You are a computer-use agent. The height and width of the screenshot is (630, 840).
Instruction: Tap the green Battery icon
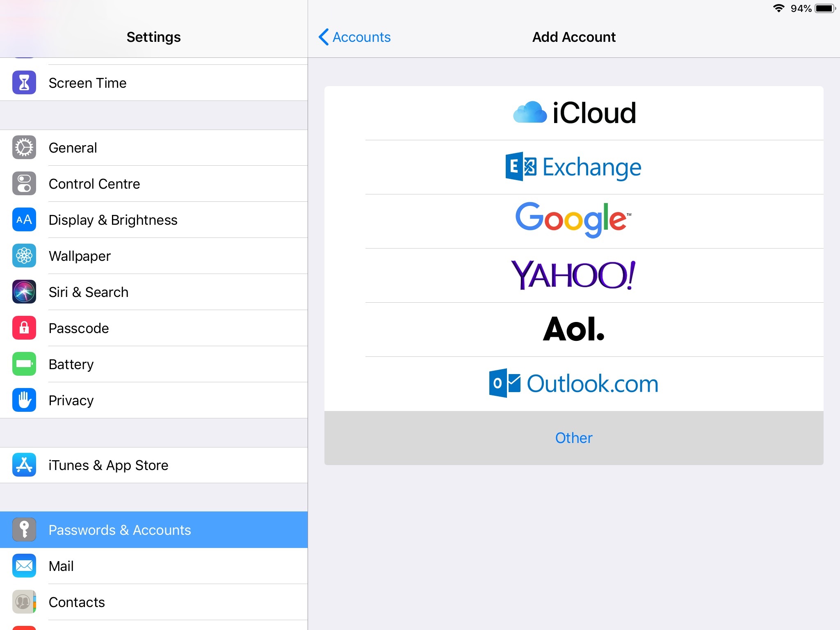coord(24,364)
